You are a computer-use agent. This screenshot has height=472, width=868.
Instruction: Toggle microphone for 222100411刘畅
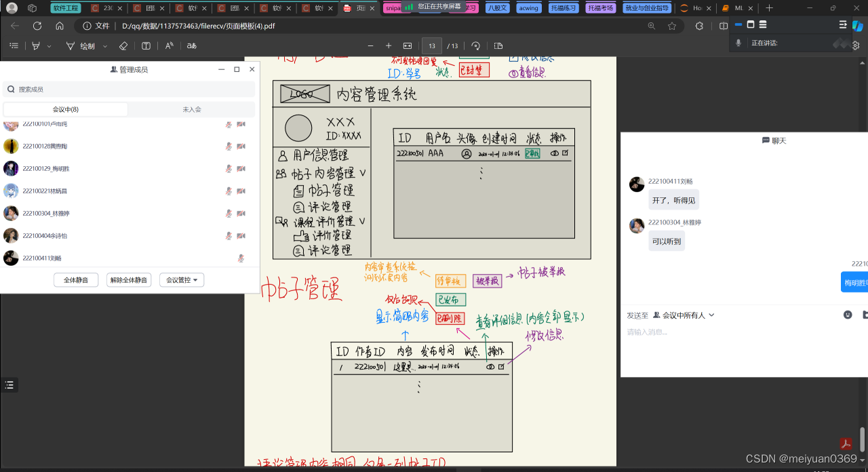click(x=241, y=258)
